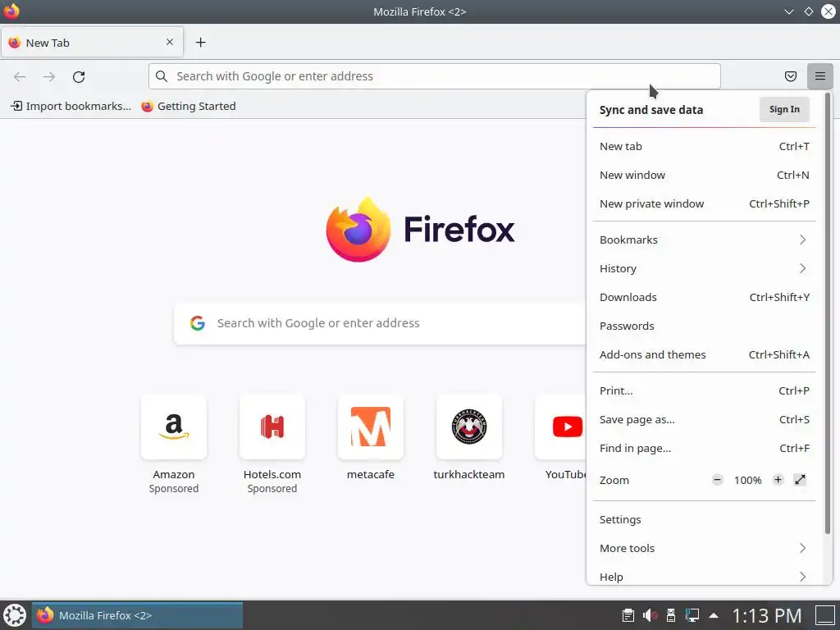Screen dimensions: 840x630
Task: Select New tab menu item
Action: (704, 146)
